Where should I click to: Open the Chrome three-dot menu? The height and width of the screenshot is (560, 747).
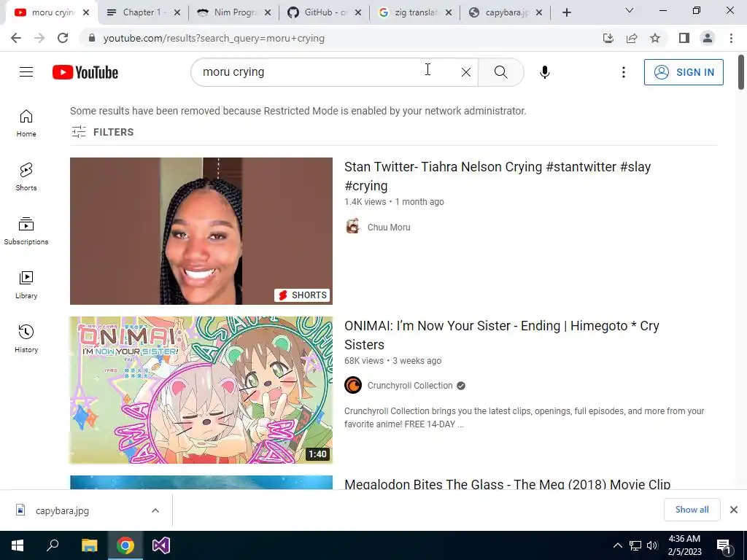731,38
